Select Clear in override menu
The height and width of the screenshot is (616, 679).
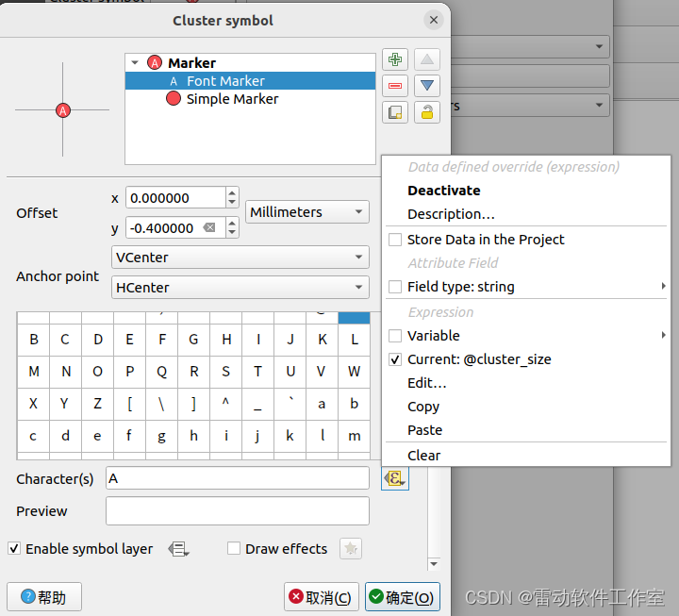tap(423, 456)
